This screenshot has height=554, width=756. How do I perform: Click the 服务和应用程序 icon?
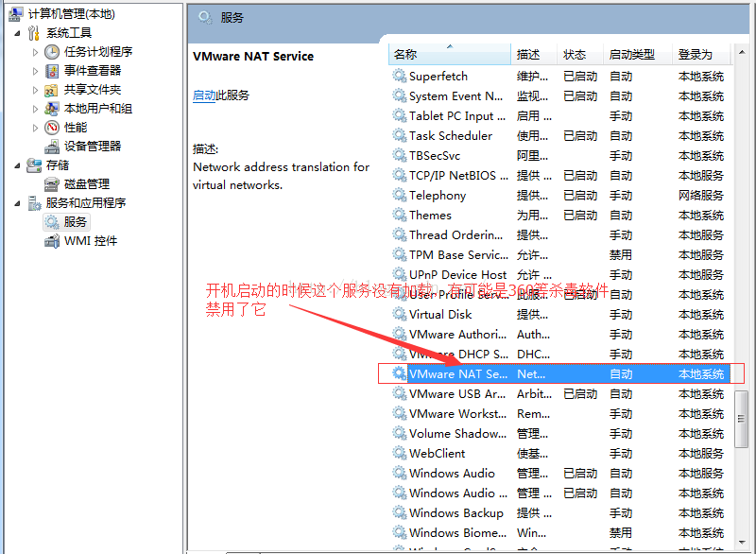coord(34,203)
